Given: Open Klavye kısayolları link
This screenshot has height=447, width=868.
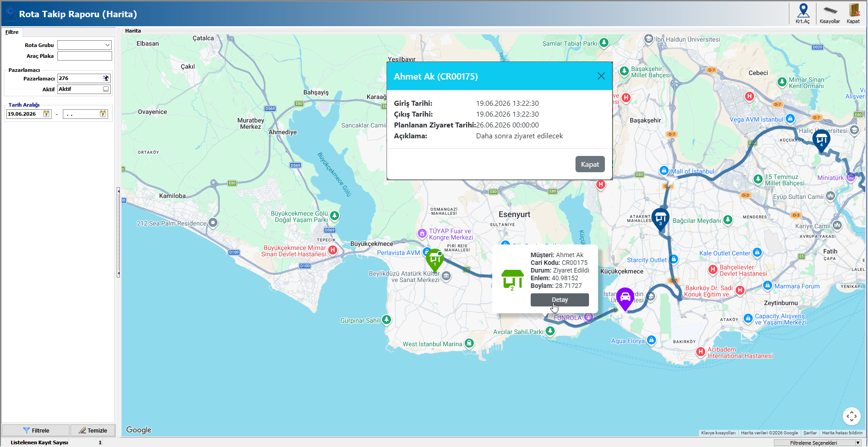Looking at the screenshot, I should pyautogui.click(x=718, y=433).
